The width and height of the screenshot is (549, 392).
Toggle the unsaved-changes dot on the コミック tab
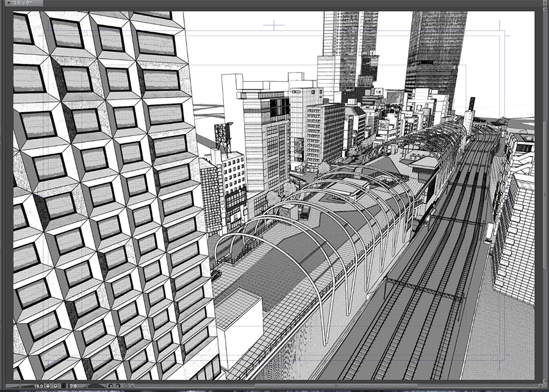(9, 2)
